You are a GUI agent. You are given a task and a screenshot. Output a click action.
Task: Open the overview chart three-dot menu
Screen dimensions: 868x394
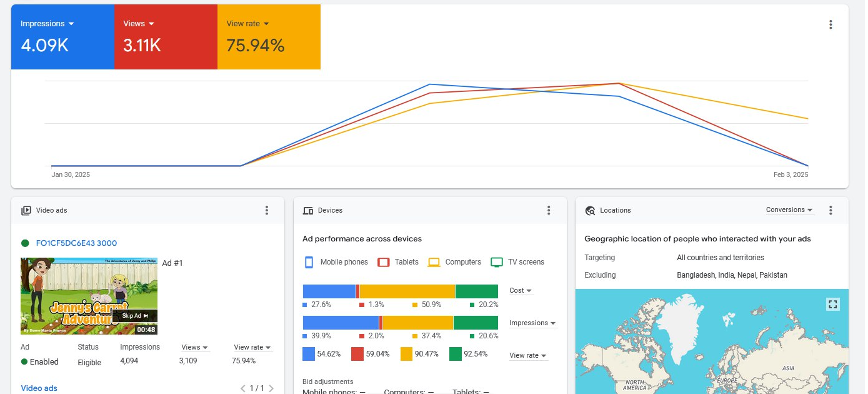point(831,24)
